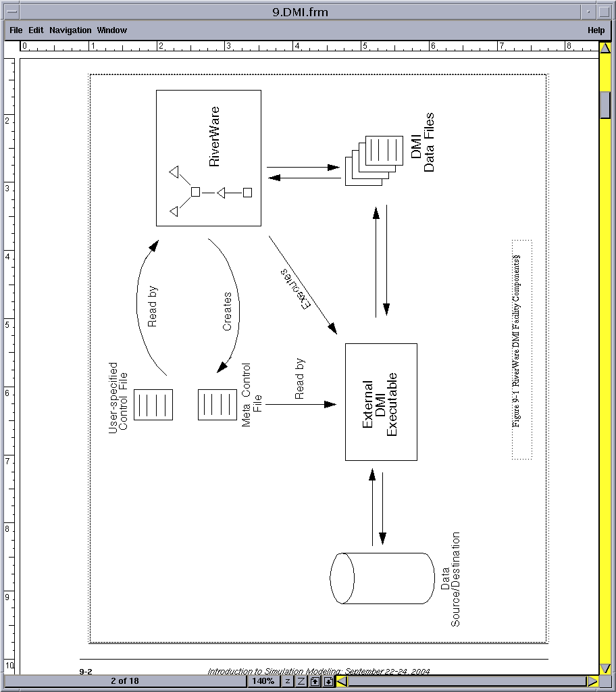Screen dimensions: 616x692
Task: Open the Help menu
Action: (x=596, y=30)
